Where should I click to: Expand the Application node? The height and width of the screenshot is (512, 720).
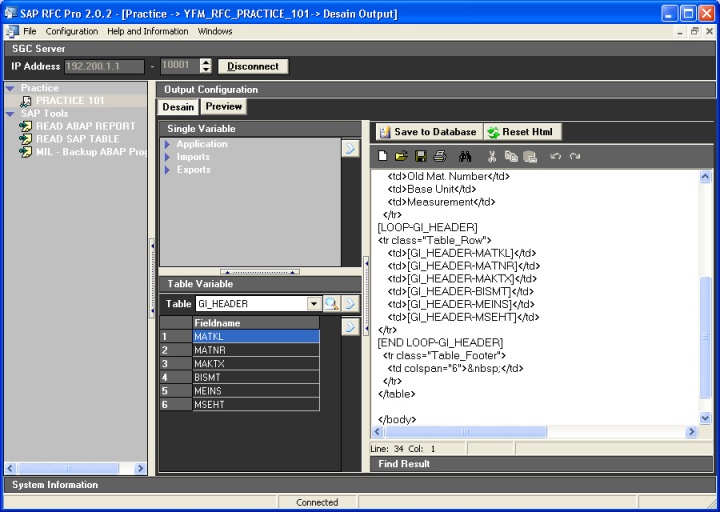pos(168,145)
